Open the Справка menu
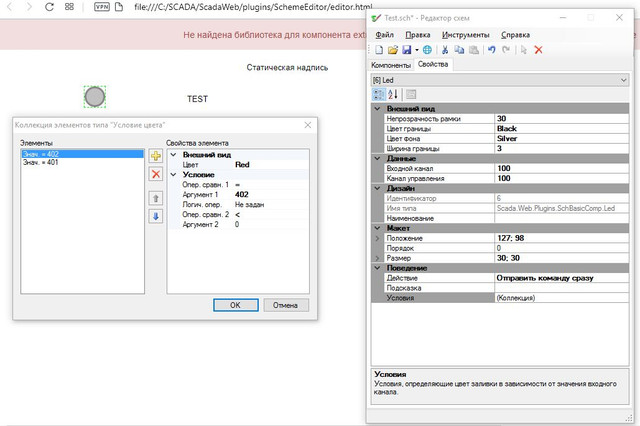The width and height of the screenshot is (640, 426). coord(515,35)
